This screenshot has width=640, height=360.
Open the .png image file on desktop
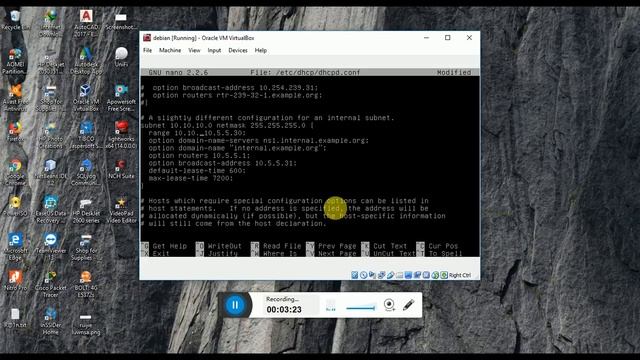tap(86, 325)
